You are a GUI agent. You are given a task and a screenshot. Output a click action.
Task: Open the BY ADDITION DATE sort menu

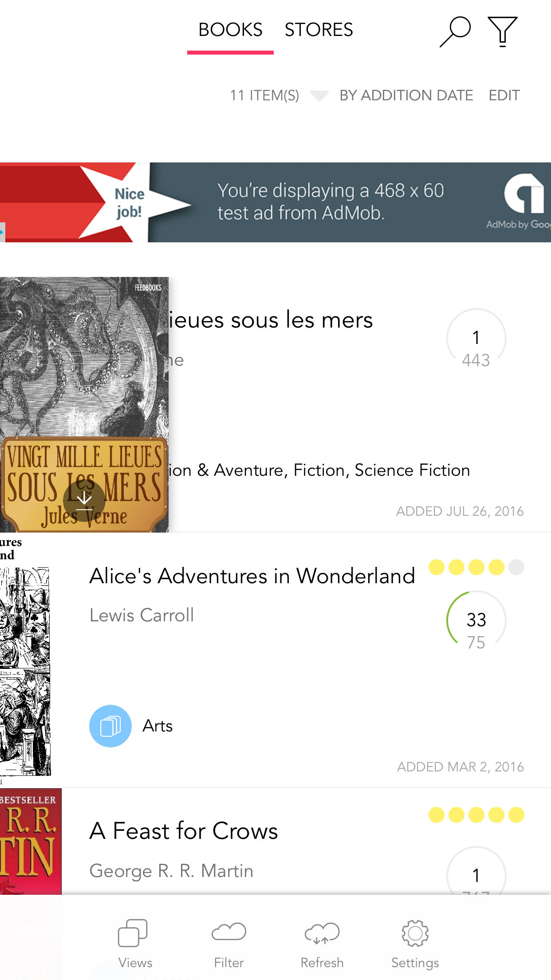(x=406, y=95)
